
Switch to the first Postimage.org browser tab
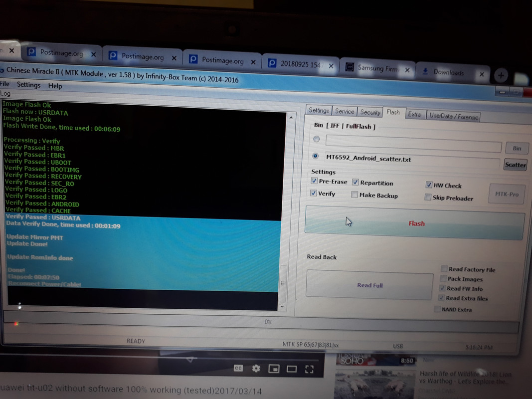click(61, 52)
